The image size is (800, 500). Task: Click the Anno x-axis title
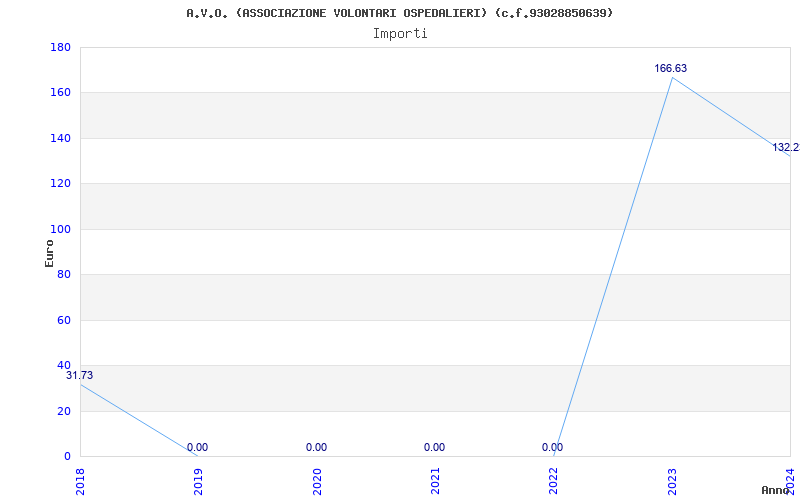776,490
